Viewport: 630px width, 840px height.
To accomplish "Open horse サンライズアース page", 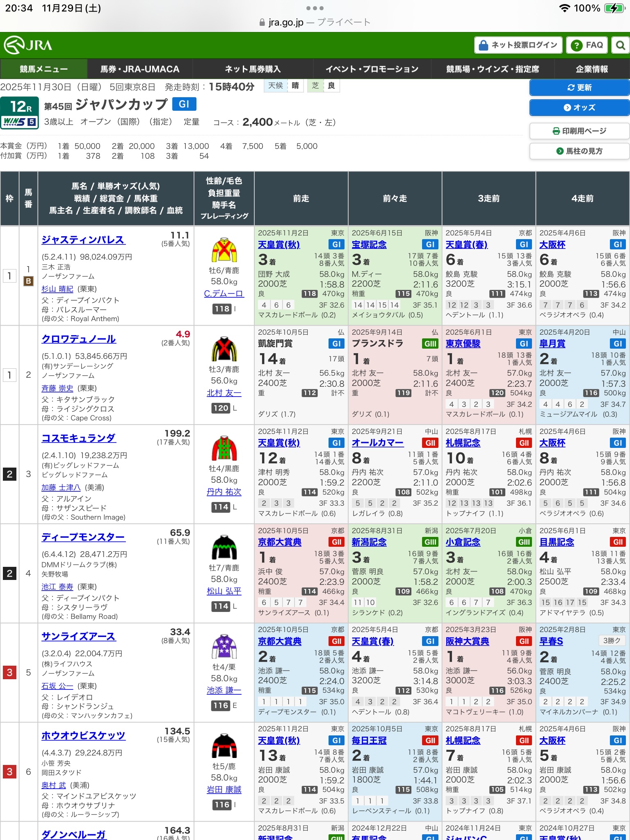I will (79, 637).
